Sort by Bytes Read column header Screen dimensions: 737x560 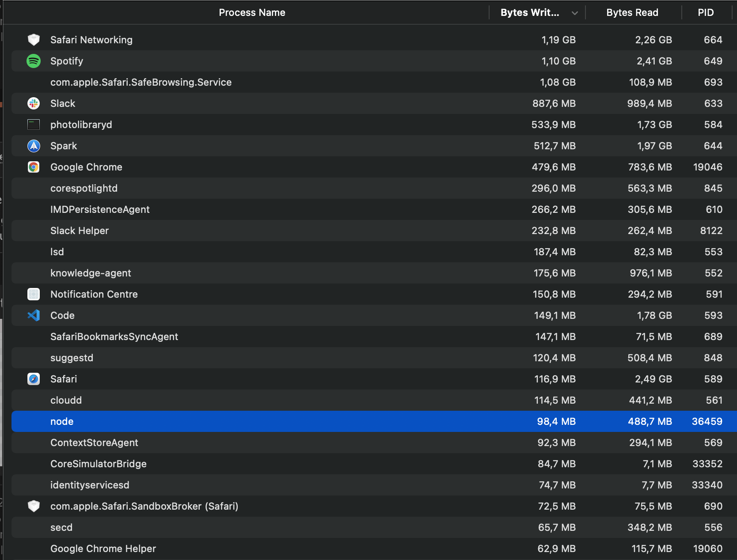[x=632, y=13]
